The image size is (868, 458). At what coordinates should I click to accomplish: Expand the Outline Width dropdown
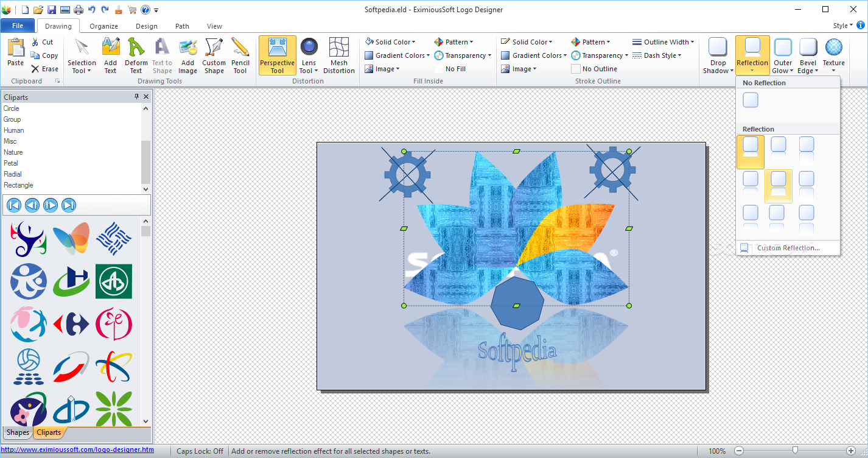663,42
